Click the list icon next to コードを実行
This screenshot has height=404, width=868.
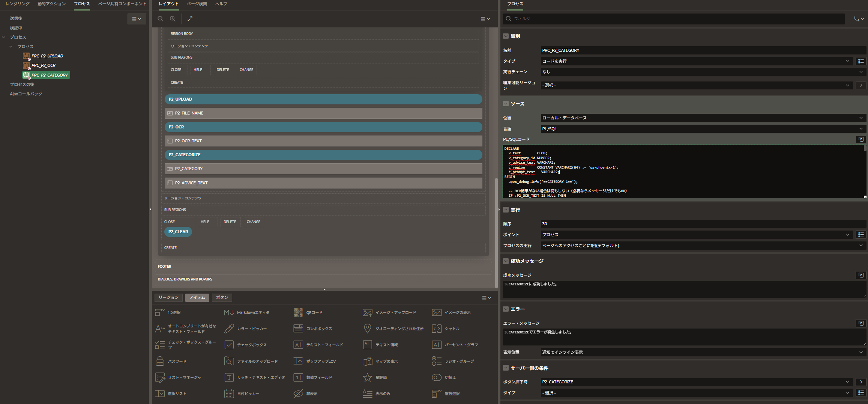pos(861,61)
